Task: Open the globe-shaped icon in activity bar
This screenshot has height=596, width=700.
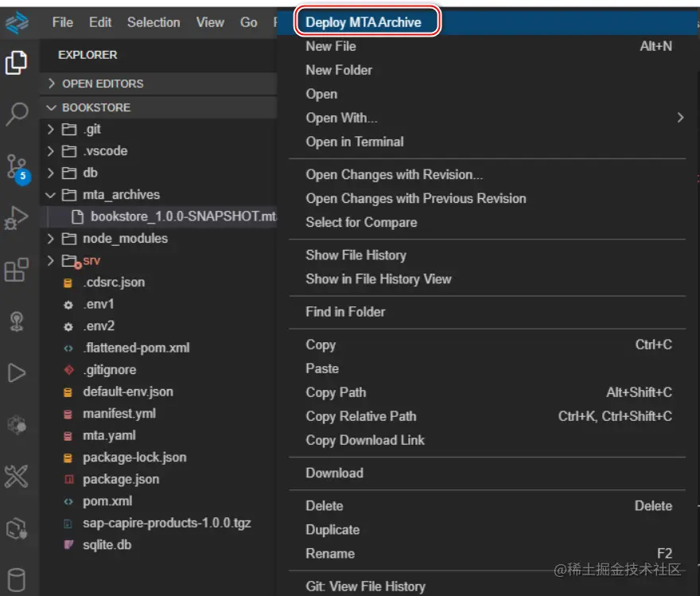Action: coord(17,425)
